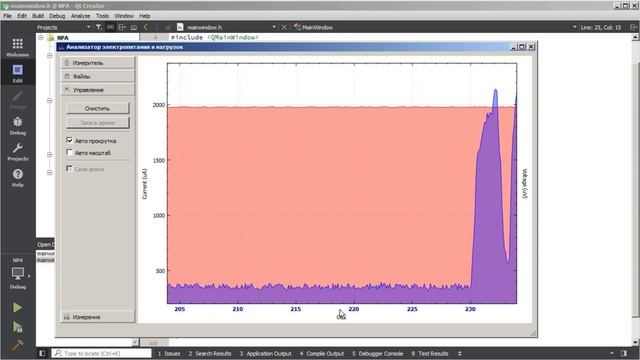Check the Авто прокрутка checkbox

(x=69, y=140)
